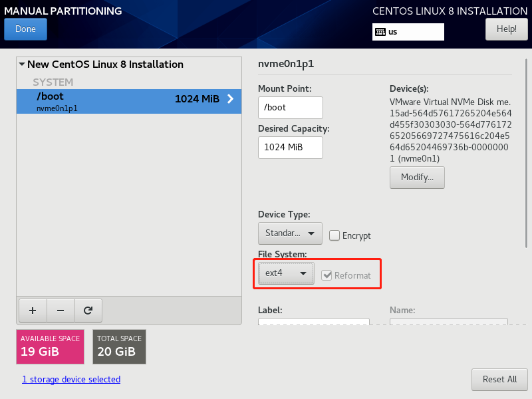Open the Device Type dropdown
This screenshot has width=532, height=399.
coord(290,233)
